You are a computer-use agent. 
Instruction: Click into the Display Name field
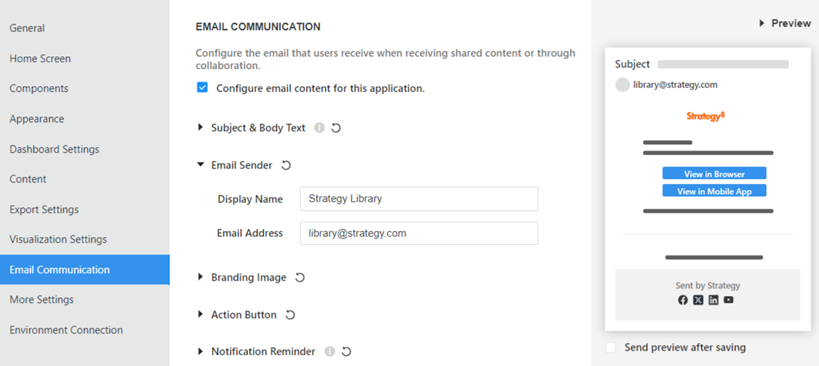pos(419,199)
